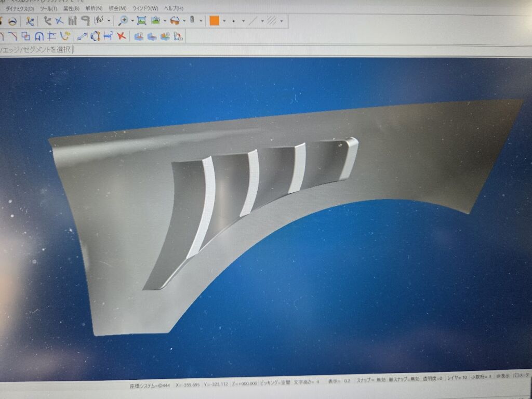Viewport: 532px width, 399px height.
Task: Open the hatch pattern style dropdown arrow
Action: (x=281, y=21)
